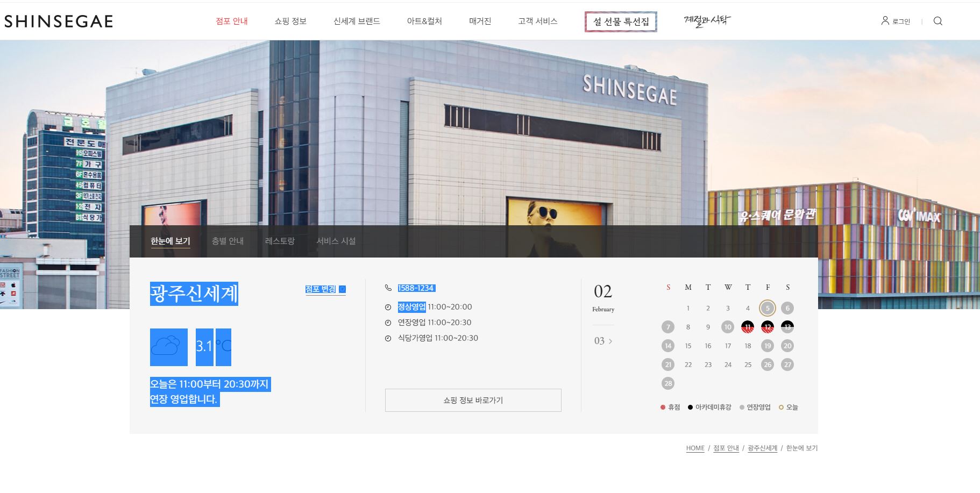
Task: Click the SHINSEGAE logo in the header
Action: [59, 22]
